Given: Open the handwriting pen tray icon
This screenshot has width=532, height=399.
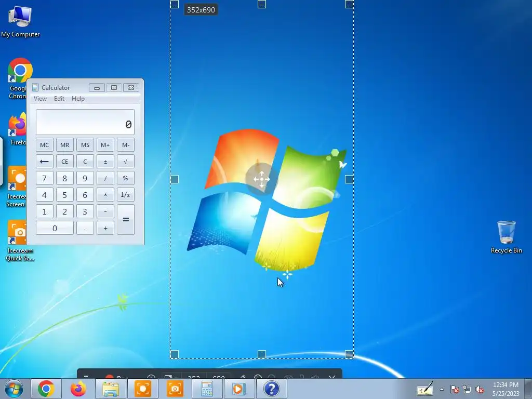Looking at the screenshot, I should pos(425,389).
